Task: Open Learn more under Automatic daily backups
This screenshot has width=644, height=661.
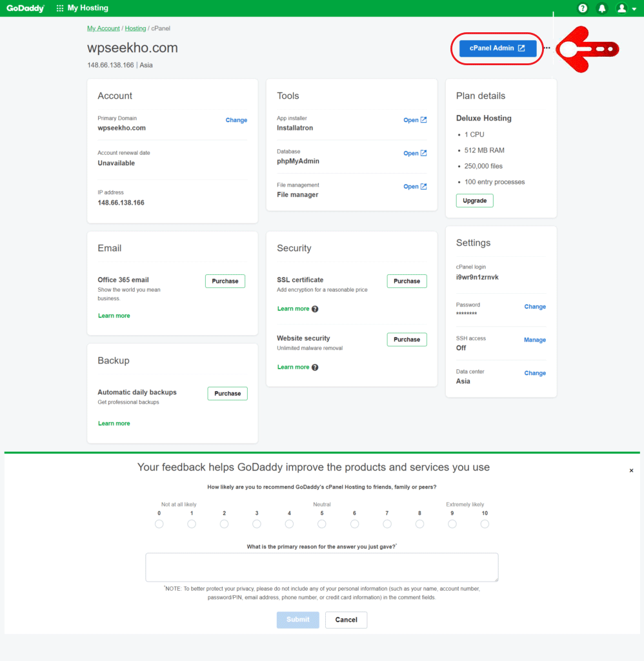Action: pyautogui.click(x=114, y=423)
